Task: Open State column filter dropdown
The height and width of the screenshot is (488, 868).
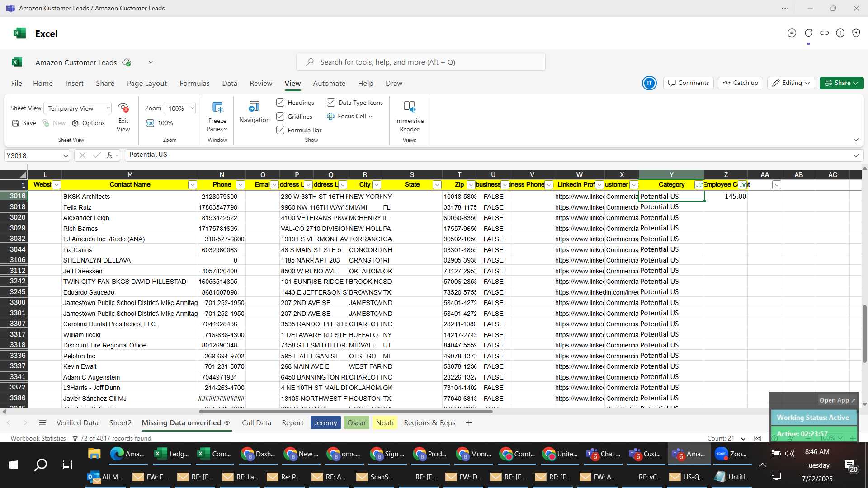Action: [x=437, y=185]
